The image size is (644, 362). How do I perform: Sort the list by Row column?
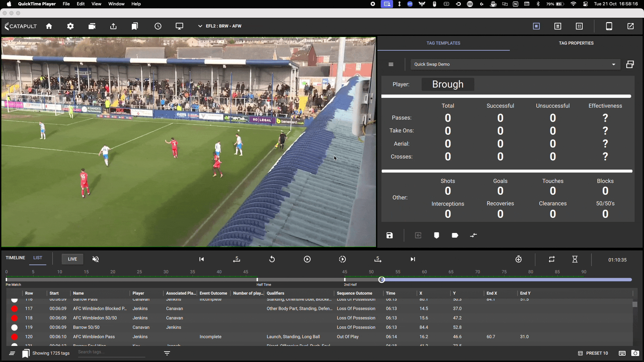tap(29, 293)
